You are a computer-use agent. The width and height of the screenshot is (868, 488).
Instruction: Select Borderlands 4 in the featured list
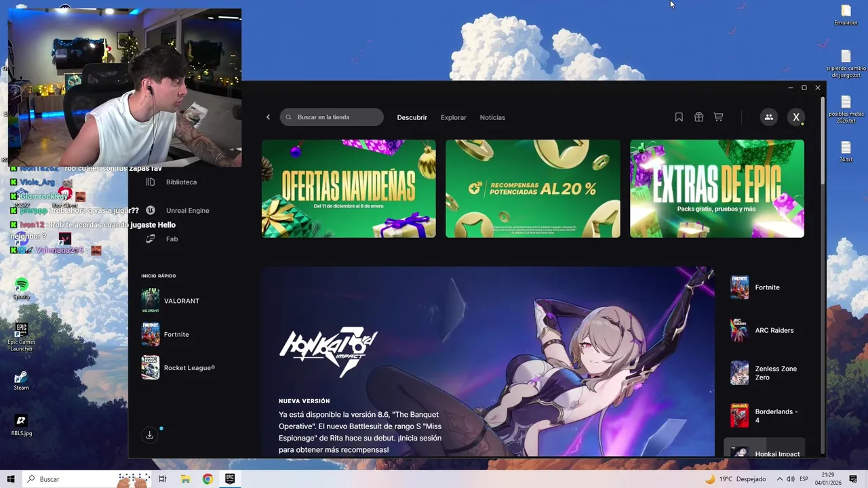point(764,415)
